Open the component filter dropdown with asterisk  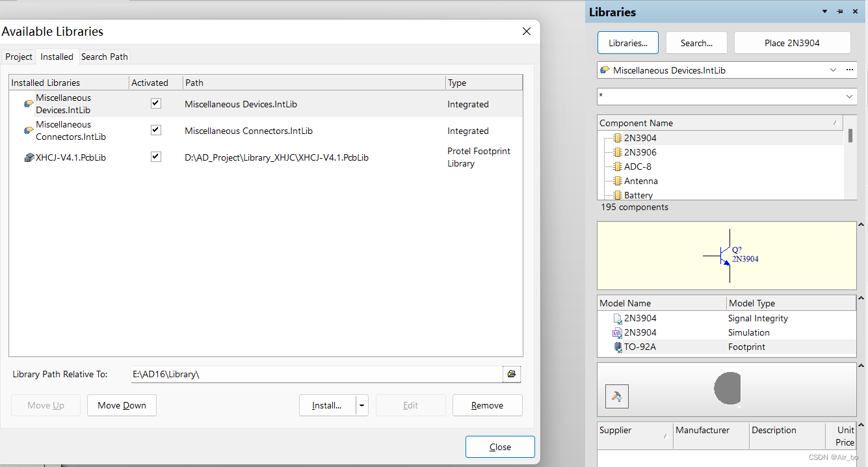(848, 96)
